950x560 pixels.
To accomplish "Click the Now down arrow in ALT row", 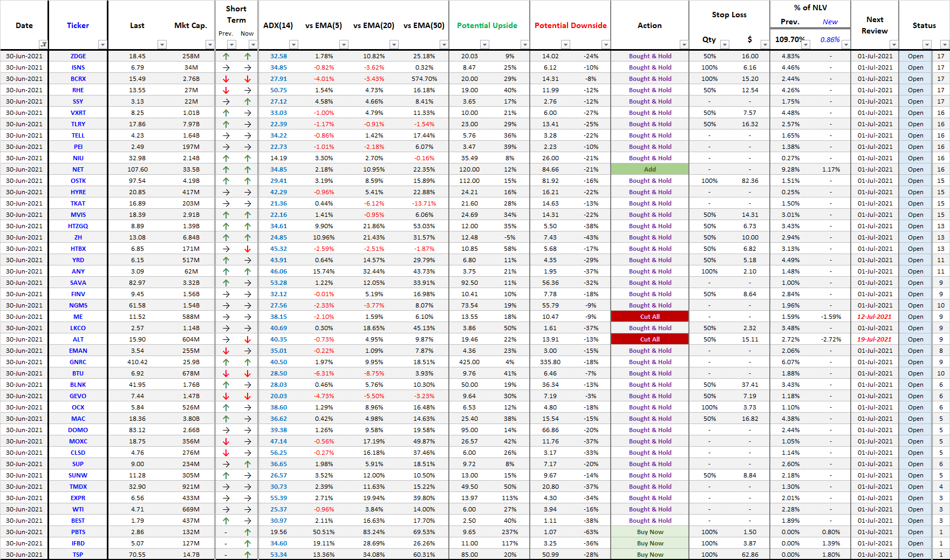I will click(248, 339).
